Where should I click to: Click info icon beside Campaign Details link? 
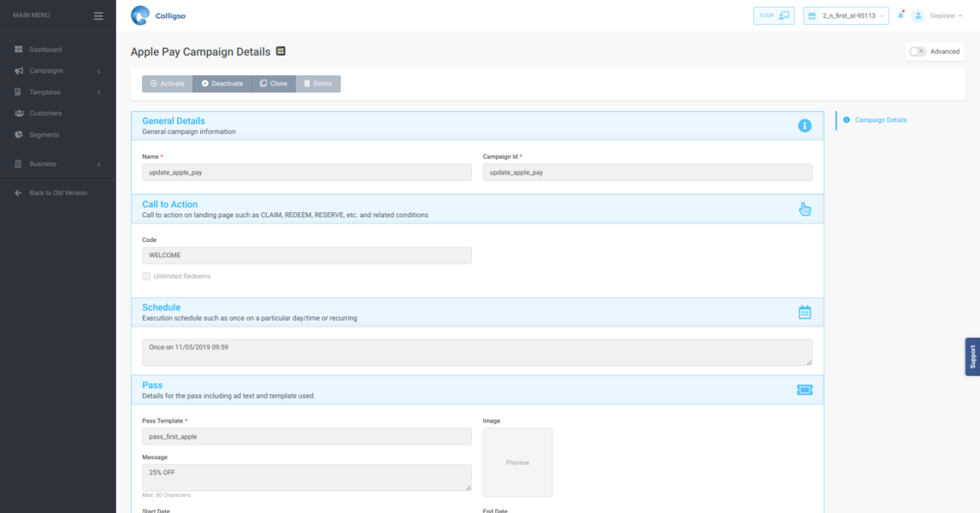[847, 120]
